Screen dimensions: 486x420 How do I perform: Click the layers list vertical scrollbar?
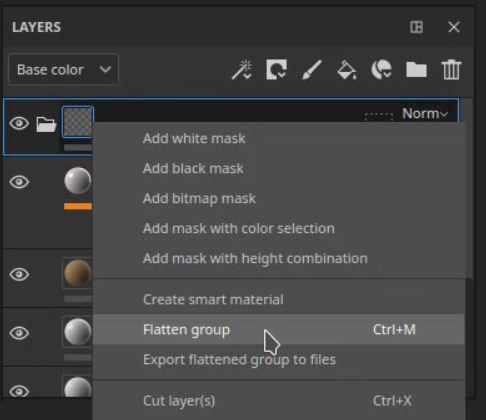[x=469, y=188]
